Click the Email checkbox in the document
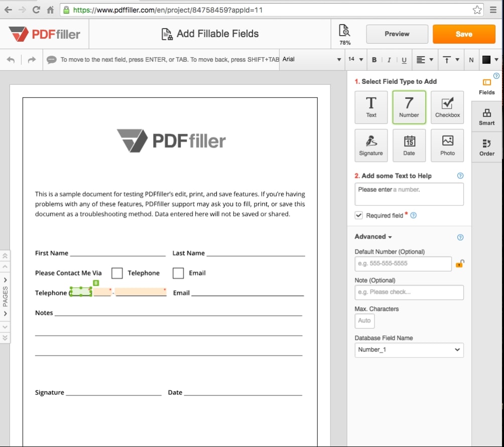The height and width of the screenshot is (447, 504). click(x=178, y=273)
